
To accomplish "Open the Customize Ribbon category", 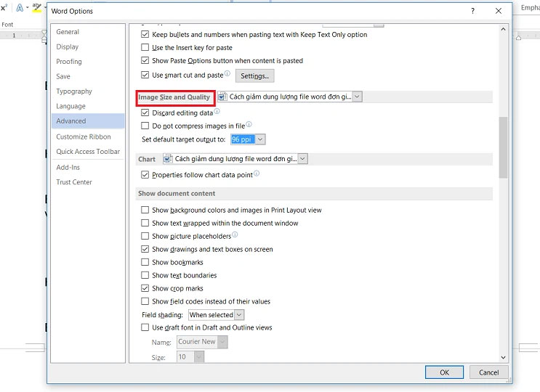I will 84,136.
